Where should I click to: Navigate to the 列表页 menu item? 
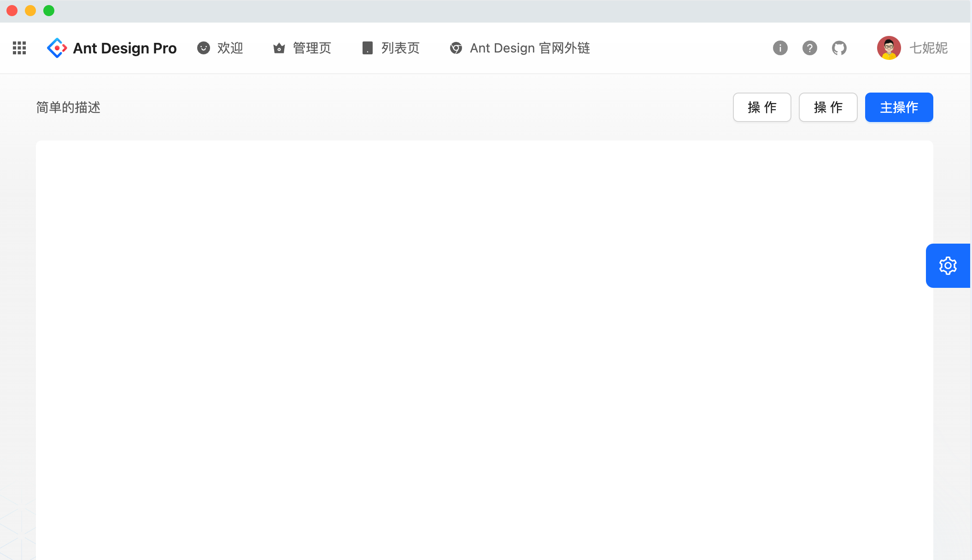[x=391, y=48]
